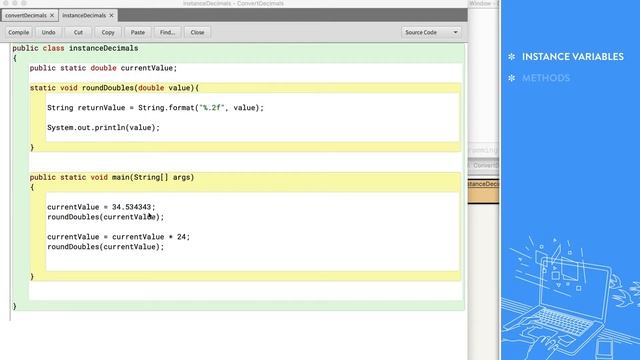
Task: Click the Compile button
Action: [x=18, y=32]
